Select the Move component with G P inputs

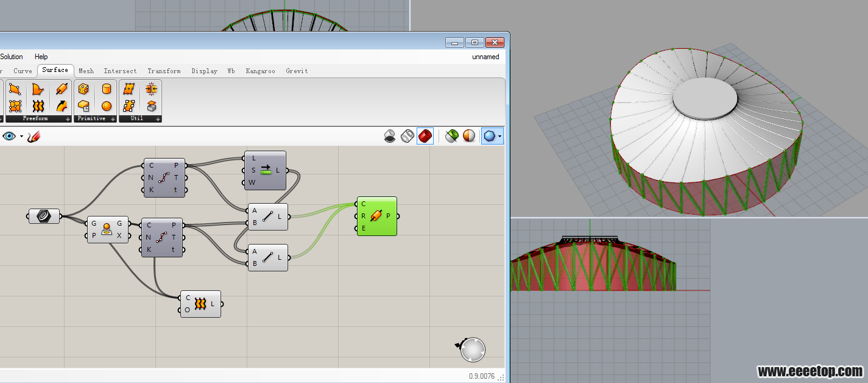point(108,229)
